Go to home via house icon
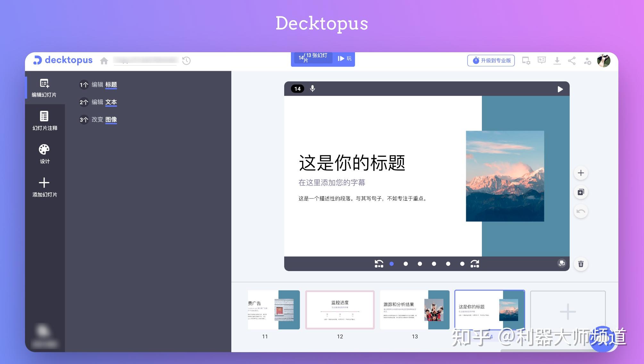Viewport: 644px width, 364px height. (x=104, y=61)
